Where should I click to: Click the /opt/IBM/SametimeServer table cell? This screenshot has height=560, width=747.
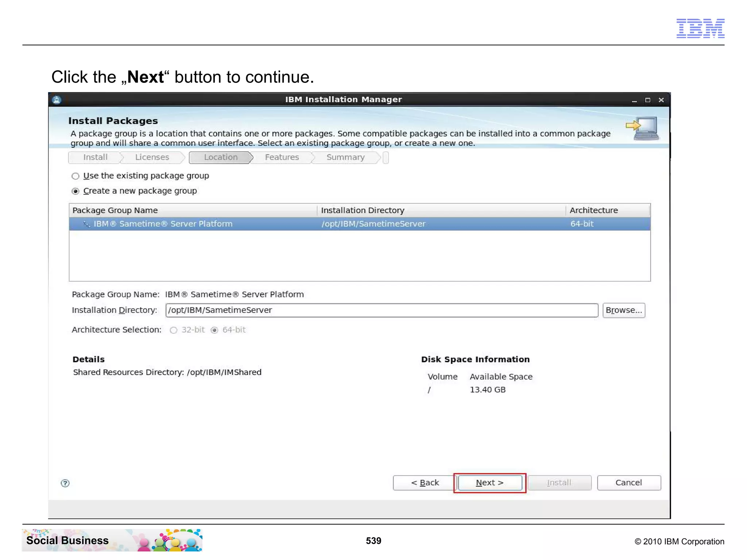click(373, 224)
